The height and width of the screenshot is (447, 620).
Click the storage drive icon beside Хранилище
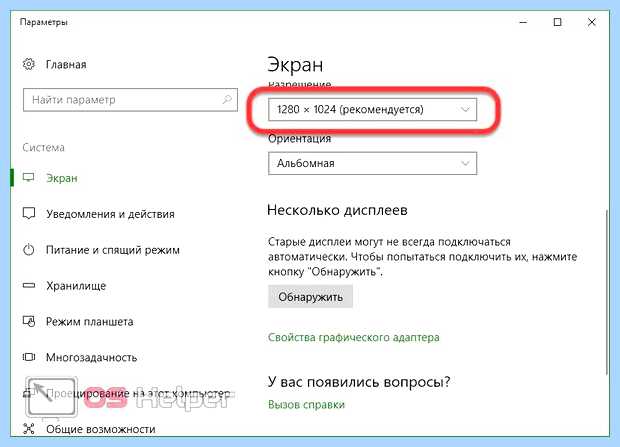(29, 285)
